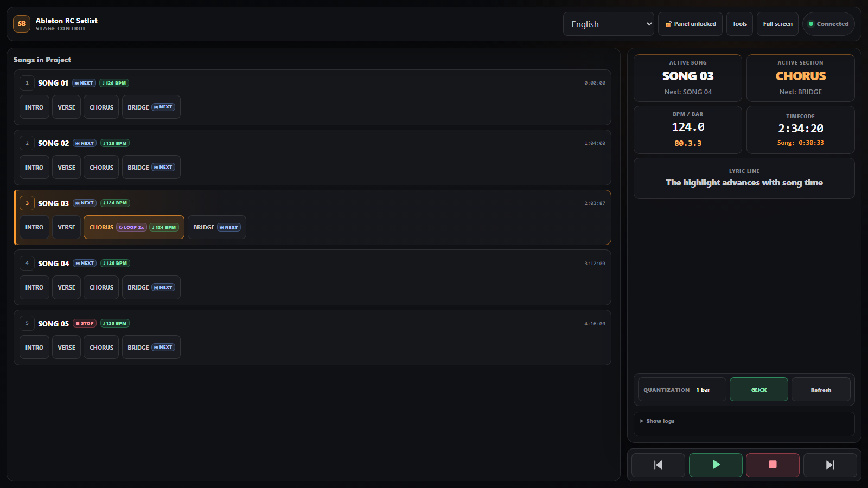The height and width of the screenshot is (488, 868).
Task: Skip to next song with skip-forward button
Action: [830, 465]
